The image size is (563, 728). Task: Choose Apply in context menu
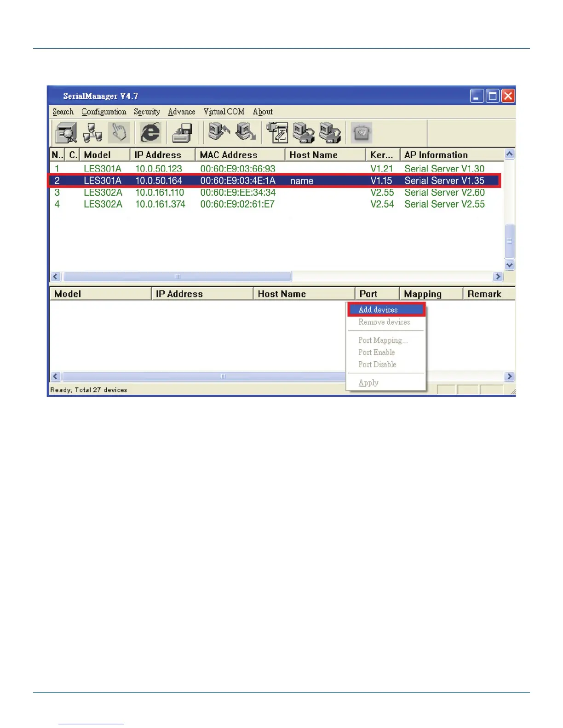pos(368,383)
